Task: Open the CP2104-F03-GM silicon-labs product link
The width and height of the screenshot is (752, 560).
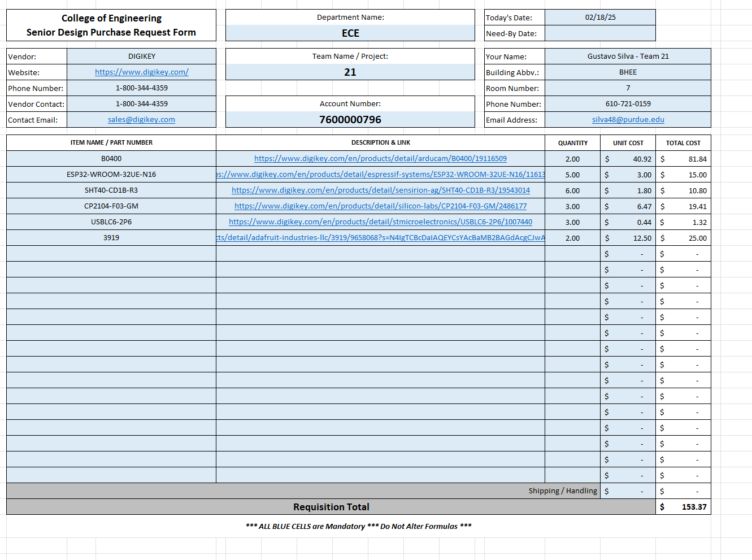Action: tap(380, 206)
